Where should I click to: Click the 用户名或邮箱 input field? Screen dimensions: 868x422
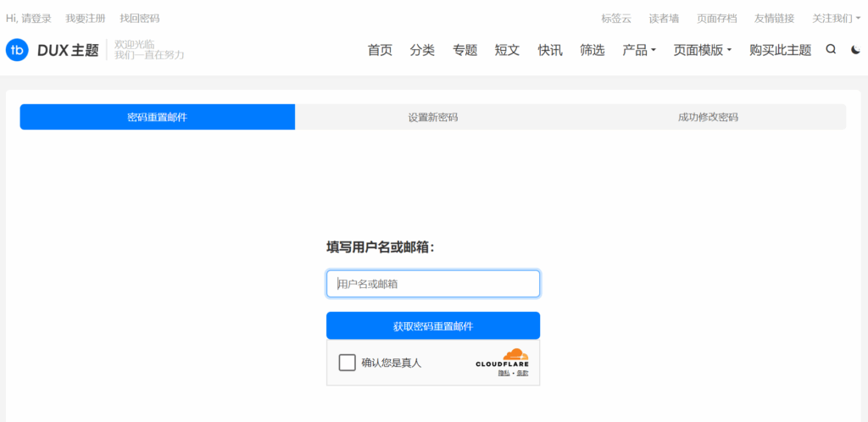point(432,284)
